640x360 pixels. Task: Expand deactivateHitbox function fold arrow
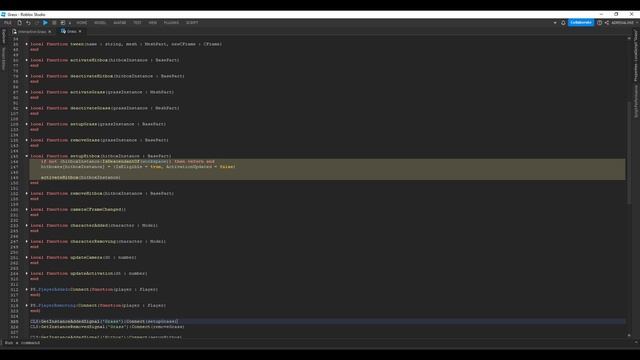coord(27,76)
